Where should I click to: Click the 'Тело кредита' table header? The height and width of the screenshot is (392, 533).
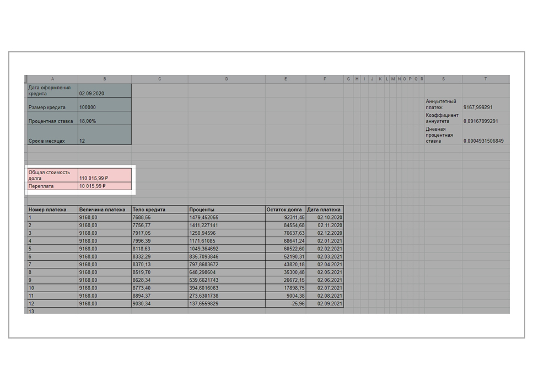coord(160,210)
